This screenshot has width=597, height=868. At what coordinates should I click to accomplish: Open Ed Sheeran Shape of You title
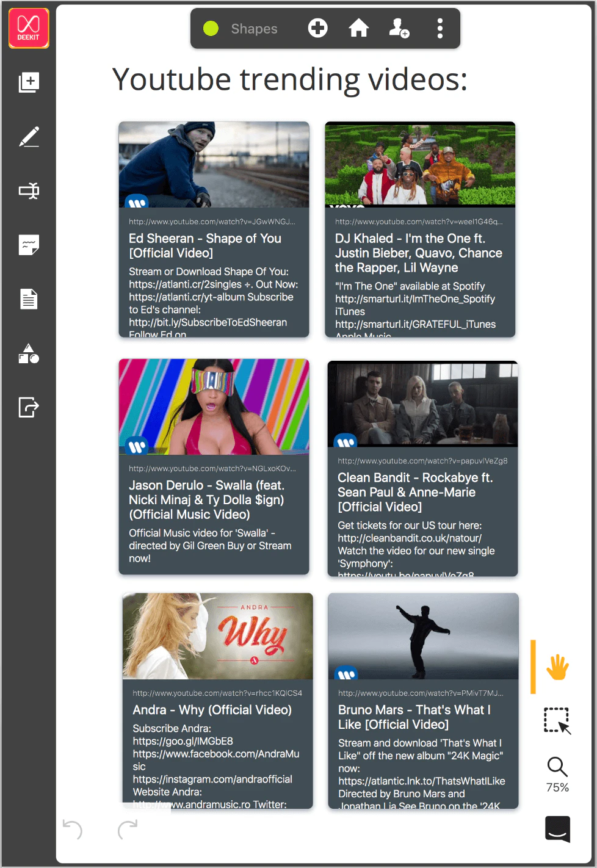click(x=205, y=245)
